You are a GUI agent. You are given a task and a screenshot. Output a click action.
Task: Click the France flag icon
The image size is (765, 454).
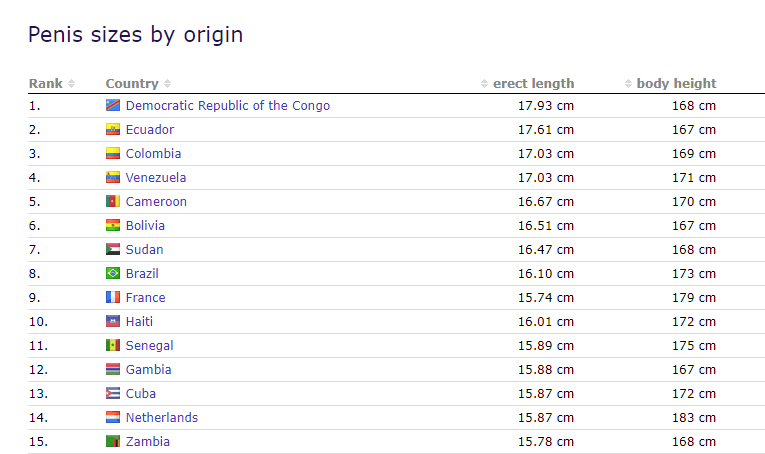(x=113, y=298)
